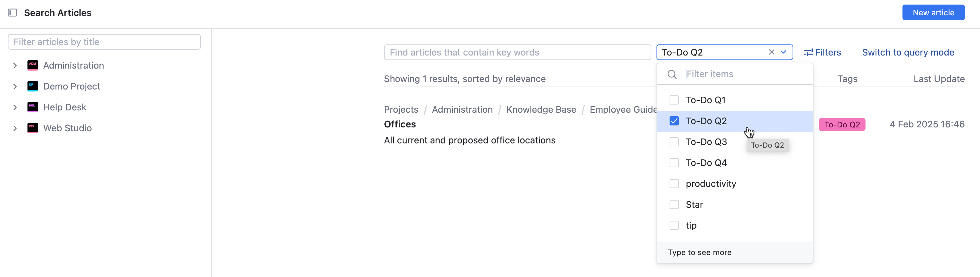This screenshot has width=980, height=277.
Task: Check the productivity tag checkbox
Action: click(x=674, y=184)
